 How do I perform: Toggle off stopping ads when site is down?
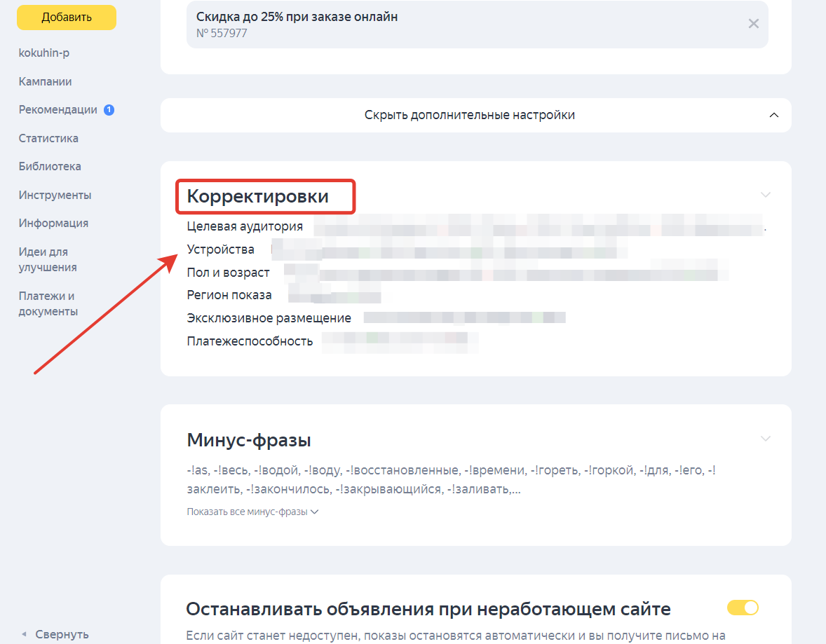pyautogui.click(x=743, y=608)
